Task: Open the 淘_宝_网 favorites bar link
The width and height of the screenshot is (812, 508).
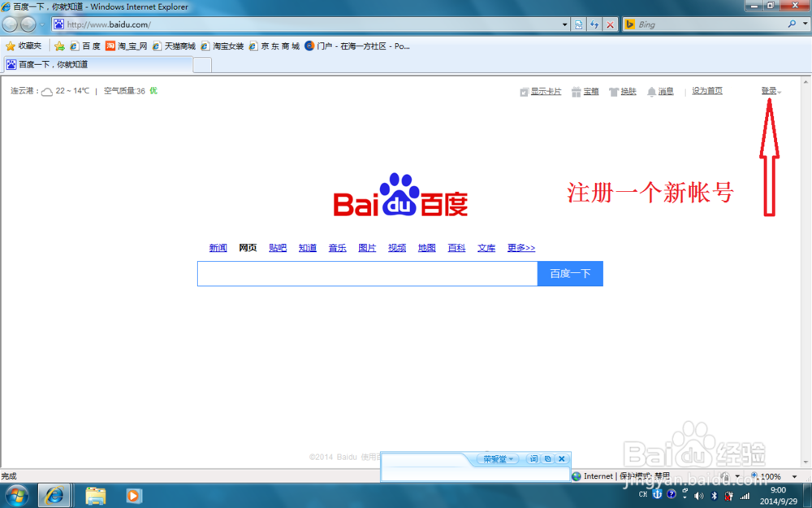Action: pos(127,46)
